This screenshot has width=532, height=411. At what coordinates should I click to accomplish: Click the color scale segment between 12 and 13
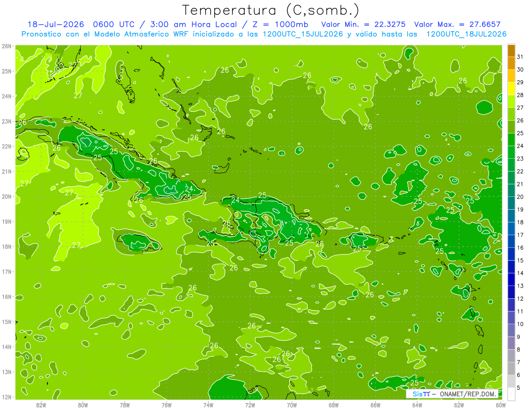[511, 292]
